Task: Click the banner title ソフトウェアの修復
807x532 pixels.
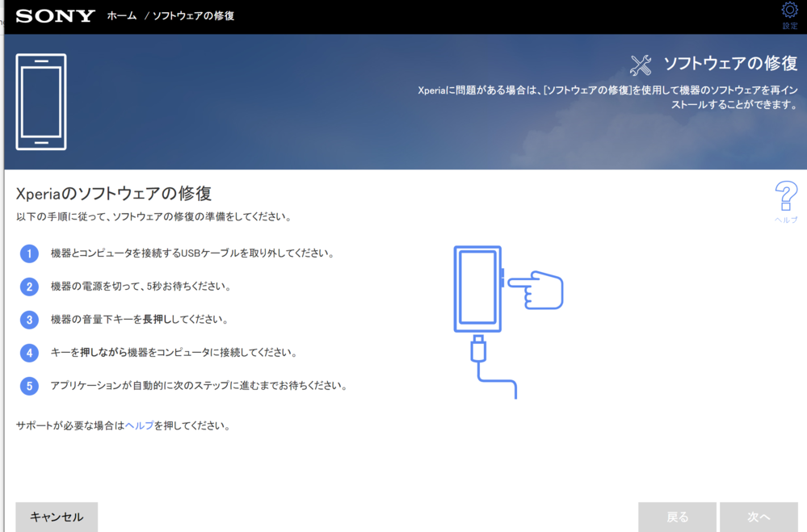Action: click(730, 63)
